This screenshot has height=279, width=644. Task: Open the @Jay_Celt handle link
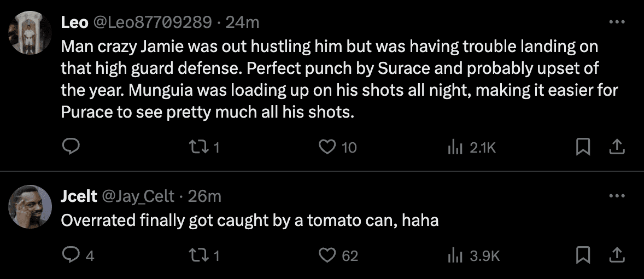(x=138, y=196)
